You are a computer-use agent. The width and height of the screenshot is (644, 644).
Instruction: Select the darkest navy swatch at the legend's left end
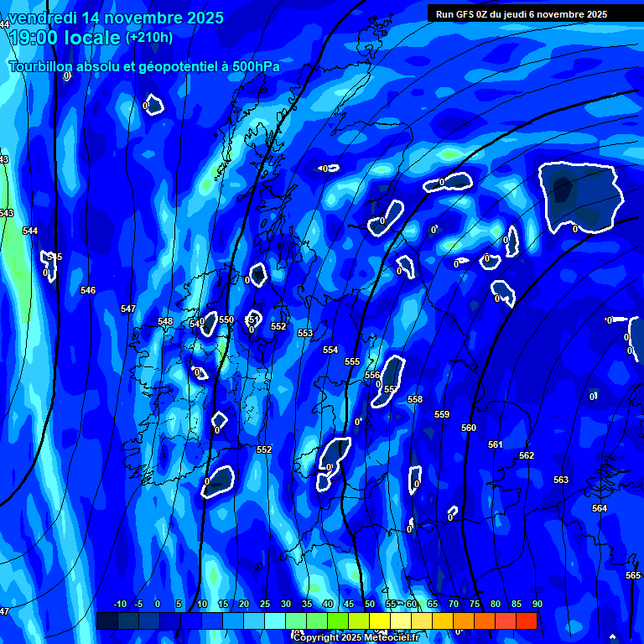click(106, 621)
